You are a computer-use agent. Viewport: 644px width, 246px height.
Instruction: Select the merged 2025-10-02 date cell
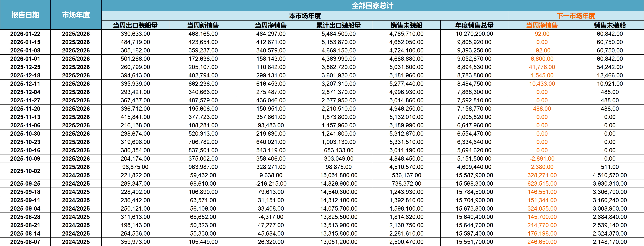point(25,171)
